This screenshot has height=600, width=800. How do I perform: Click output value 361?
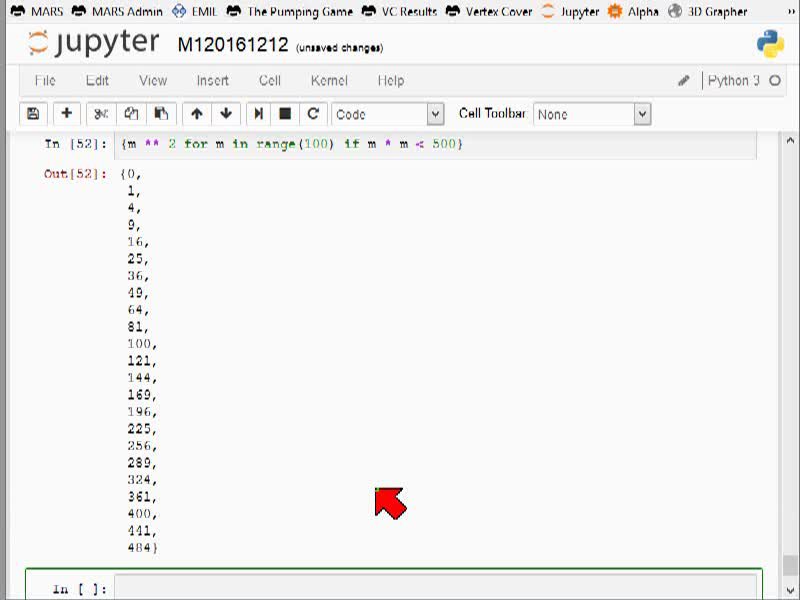click(x=139, y=497)
